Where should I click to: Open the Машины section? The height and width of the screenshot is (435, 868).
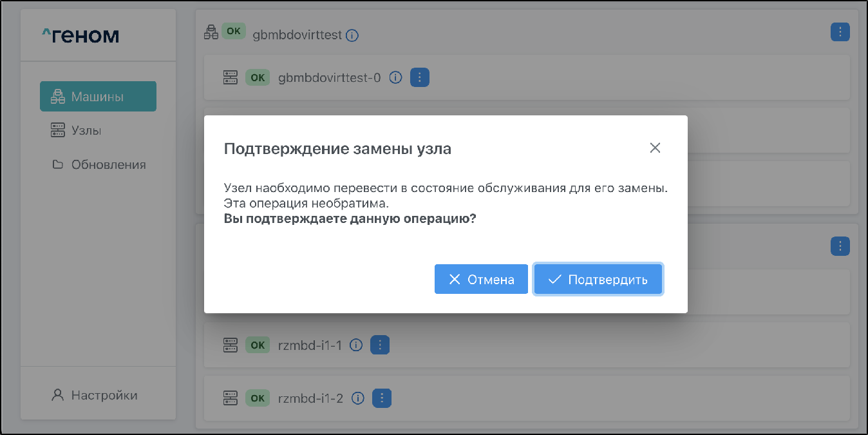(x=98, y=97)
